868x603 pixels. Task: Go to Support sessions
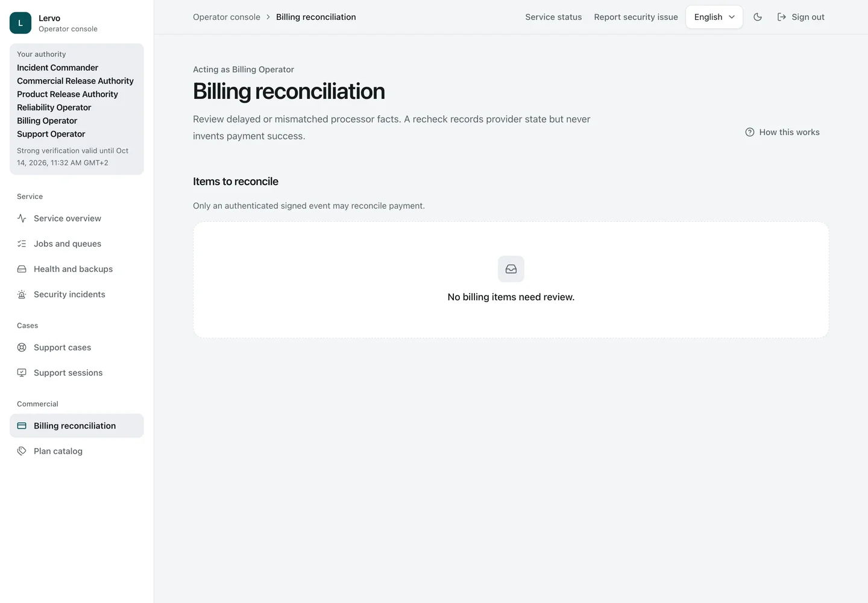(77, 373)
